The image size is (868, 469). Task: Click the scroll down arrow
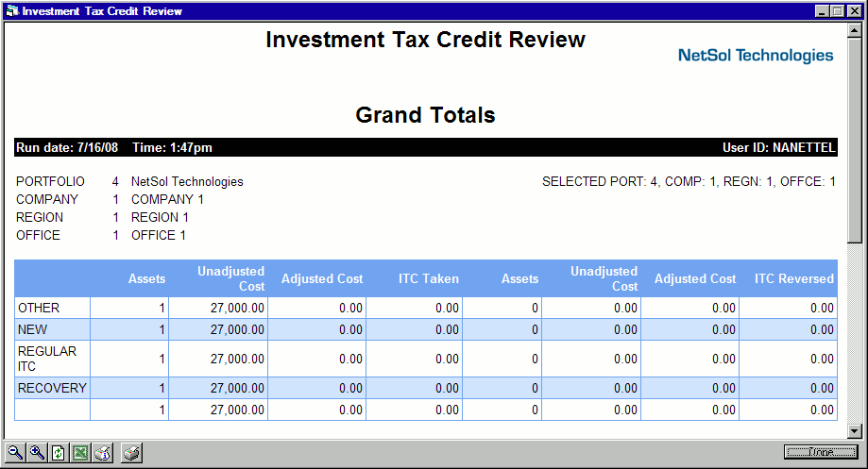tap(855, 431)
